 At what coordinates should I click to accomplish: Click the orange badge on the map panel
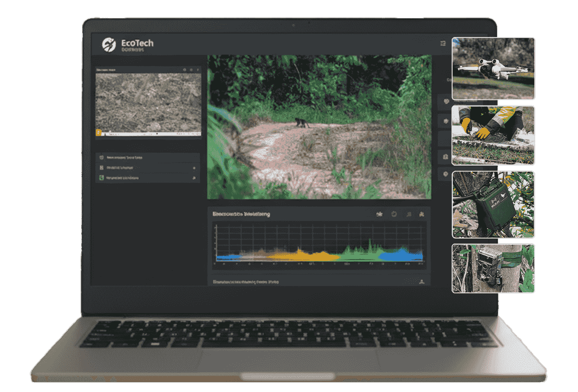coord(99,132)
